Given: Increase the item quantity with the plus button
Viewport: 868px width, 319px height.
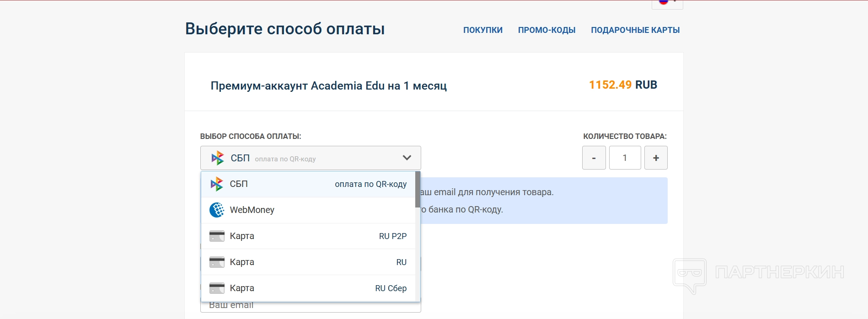Looking at the screenshot, I should (656, 158).
